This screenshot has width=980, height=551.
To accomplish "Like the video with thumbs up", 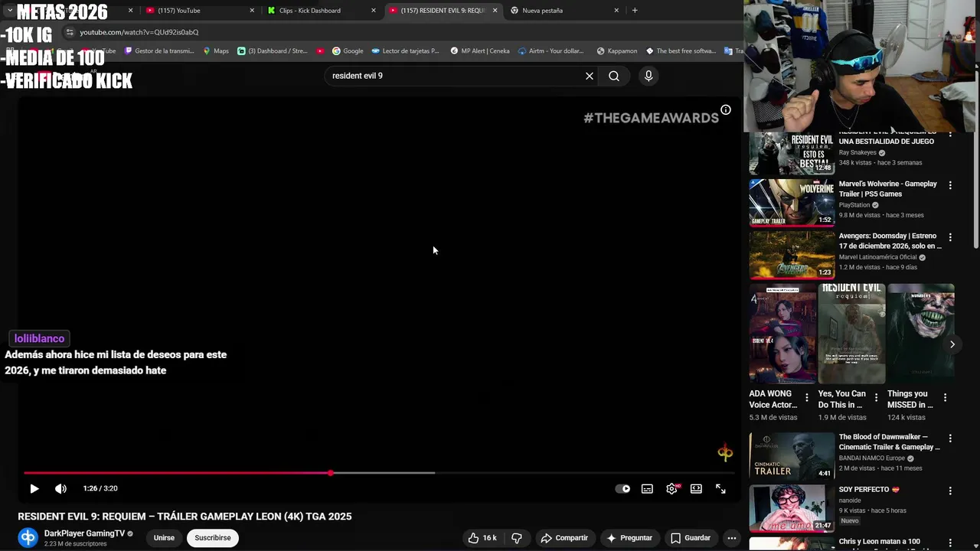I will 482,538.
